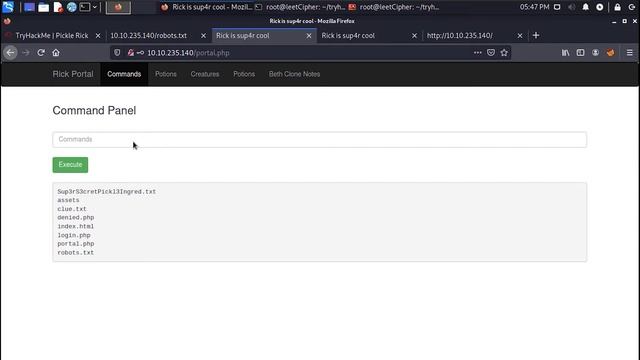This screenshot has width=640, height=360.
Task: Select login.php in command output
Action: pos(74,235)
